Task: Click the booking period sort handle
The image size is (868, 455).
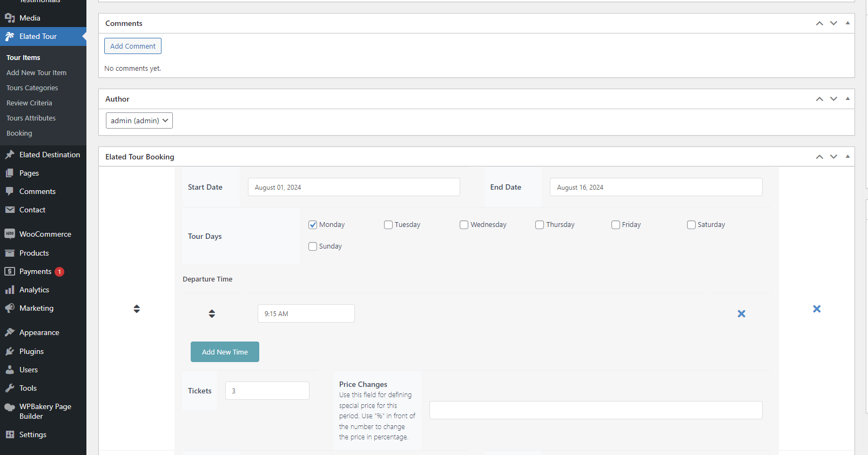Action: point(137,309)
